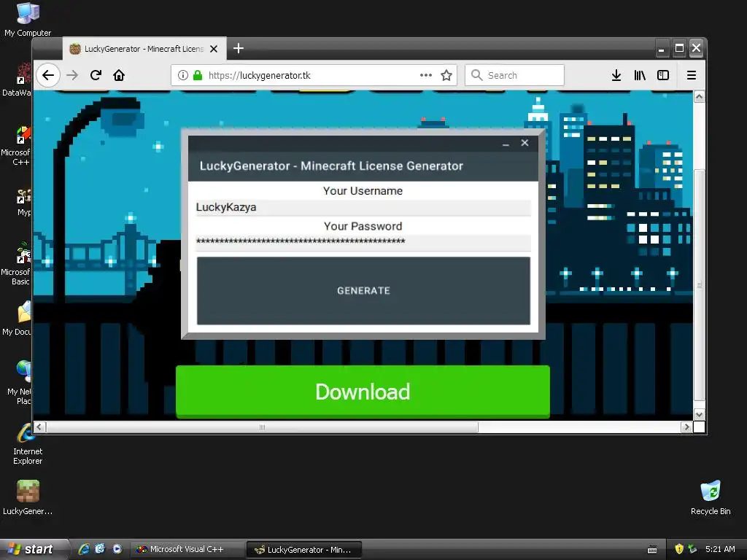The height and width of the screenshot is (560, 747).
Task: Click the green padlock security icon
Action: point(198,75)
